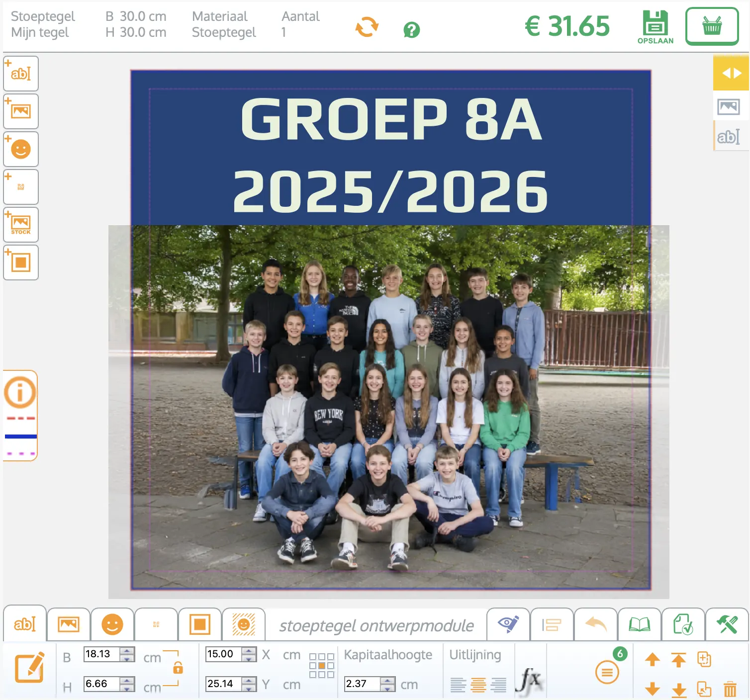The image size is (750, 700).
Task: Align text center
Action: click(478, 685)
